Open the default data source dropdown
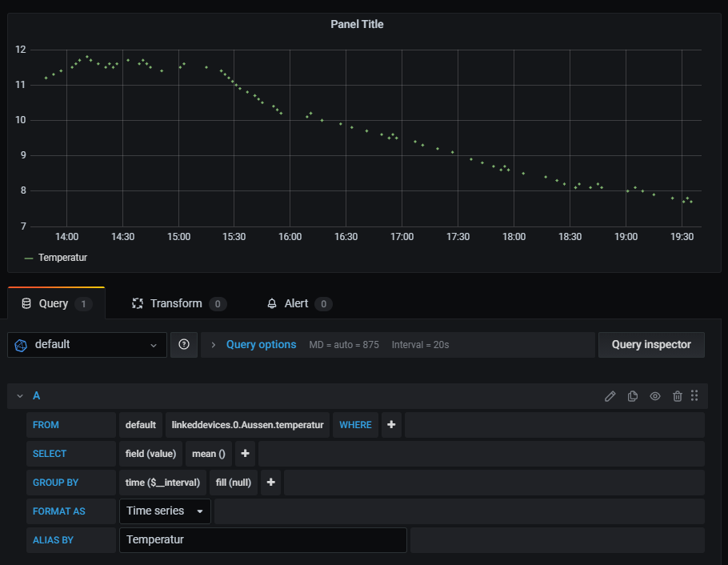Viewport: 728px width, 565px height. pyautogui.click(x=87, y=345)
